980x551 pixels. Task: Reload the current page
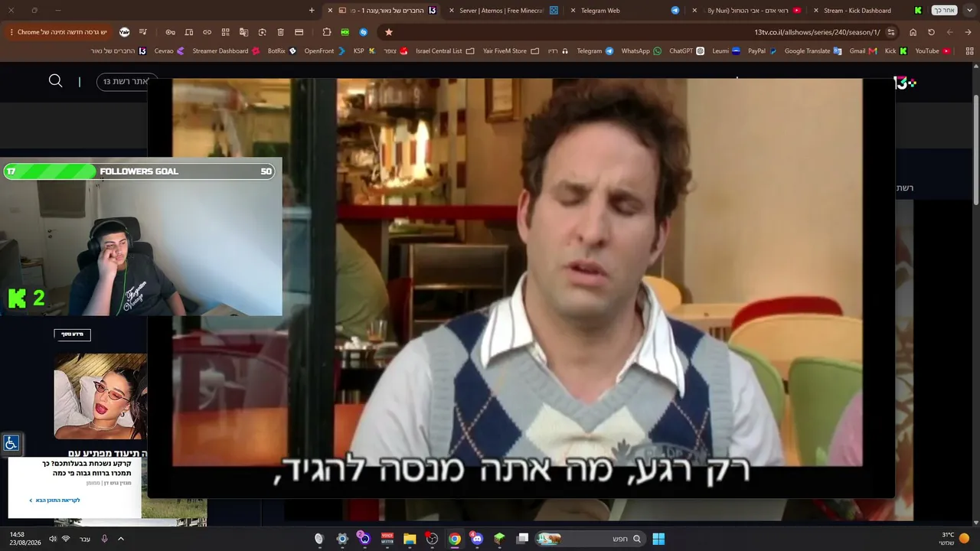[931, 32]
